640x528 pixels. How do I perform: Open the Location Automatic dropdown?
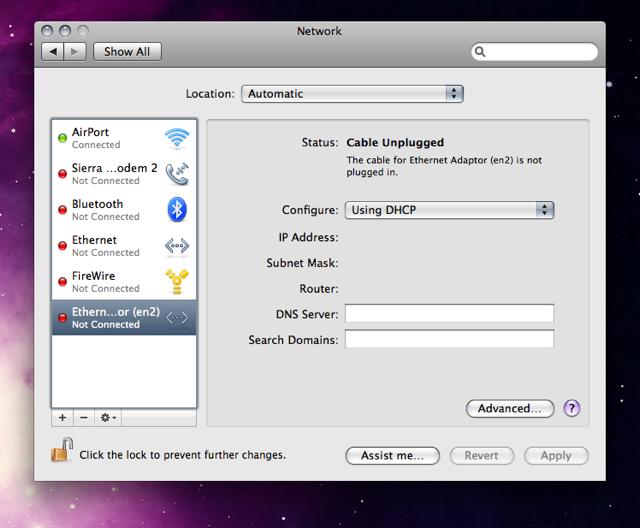pyautogui.click(x=352, y=94)
